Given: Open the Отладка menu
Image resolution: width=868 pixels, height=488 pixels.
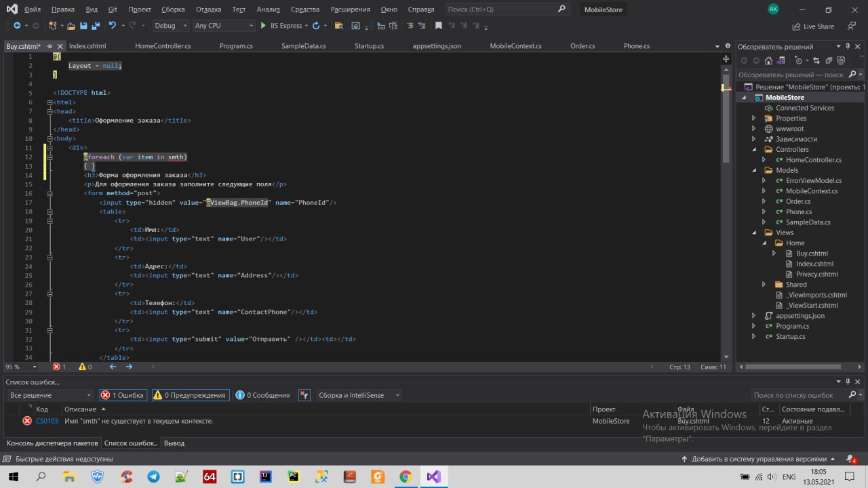Looking at the screenshot, I should 208,9.
